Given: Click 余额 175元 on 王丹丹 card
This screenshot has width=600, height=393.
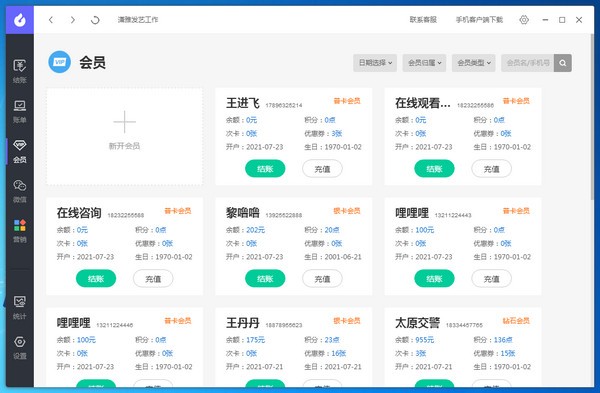Looking at the screenshot, I should click(x=245, y=339).
